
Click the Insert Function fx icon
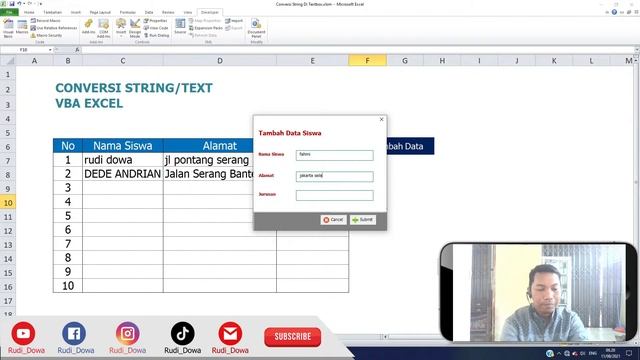click(x=77, y=50)
